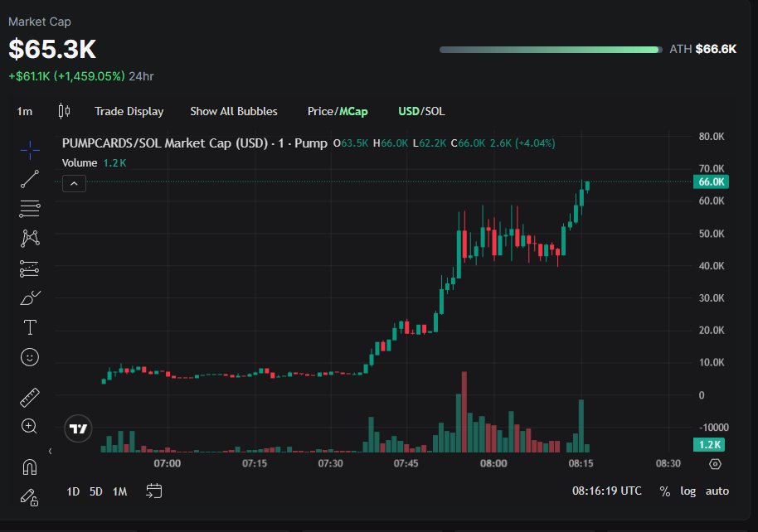This screenshot has height=532, width=758.
Task: Select the brush drawing tool
Action: [x=29, y=297]
